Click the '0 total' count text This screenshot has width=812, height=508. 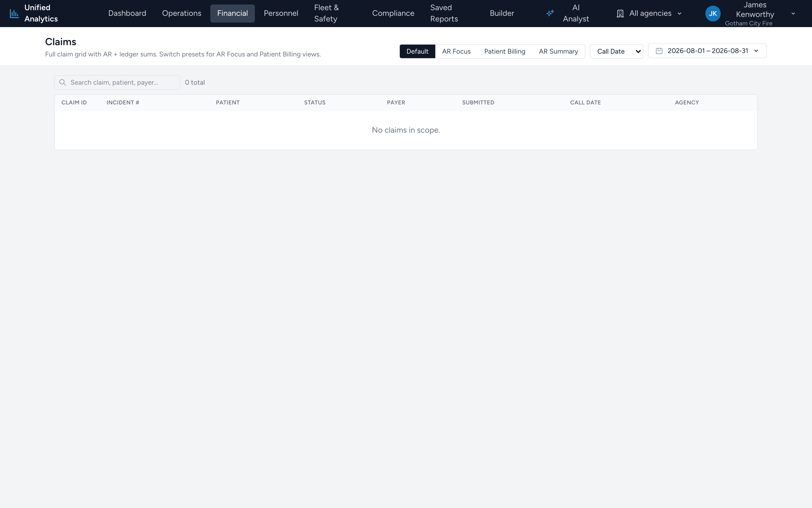195,82
